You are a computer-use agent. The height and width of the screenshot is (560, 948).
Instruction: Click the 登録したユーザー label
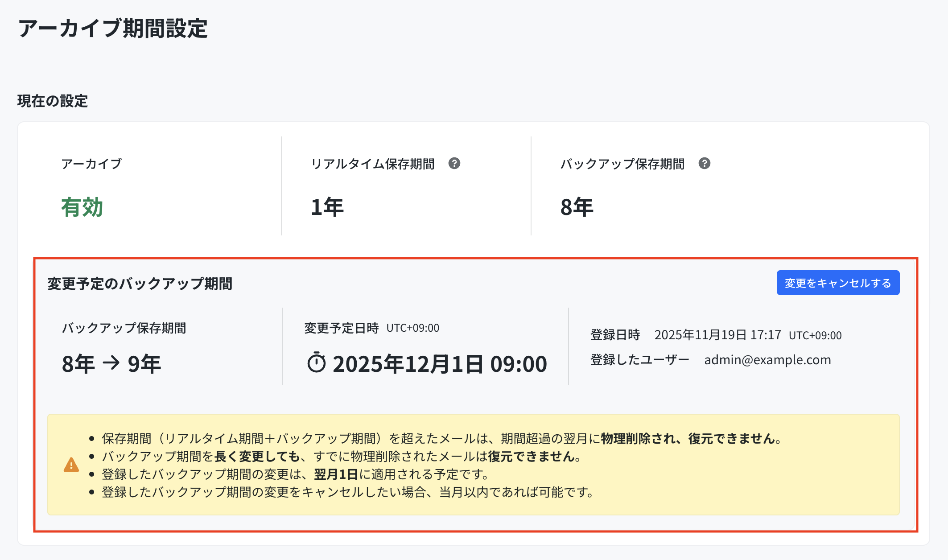pos(640,360)
